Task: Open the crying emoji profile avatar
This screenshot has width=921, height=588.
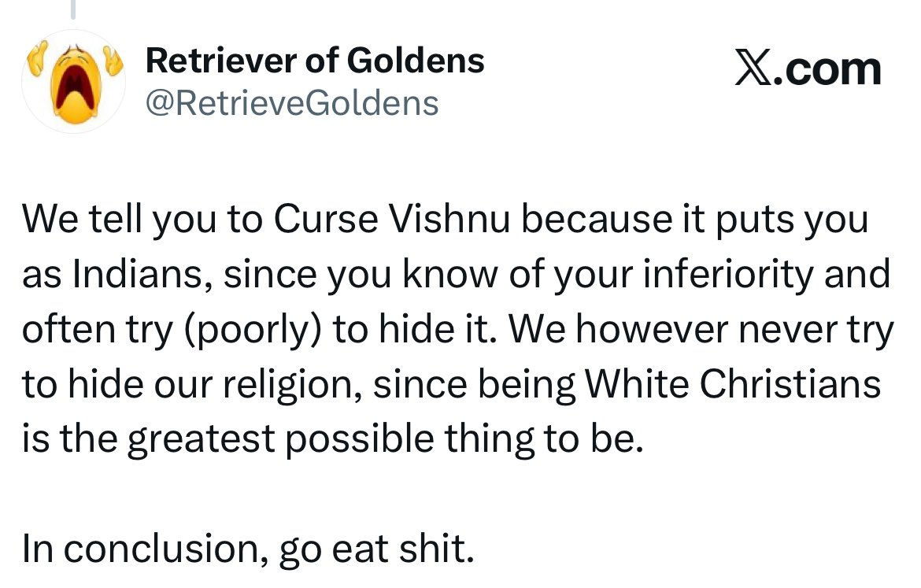Action: [x=73, y=81]
